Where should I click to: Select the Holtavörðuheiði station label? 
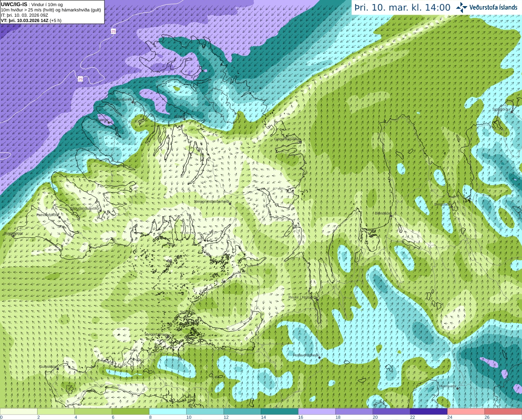[x=306, y=355]
